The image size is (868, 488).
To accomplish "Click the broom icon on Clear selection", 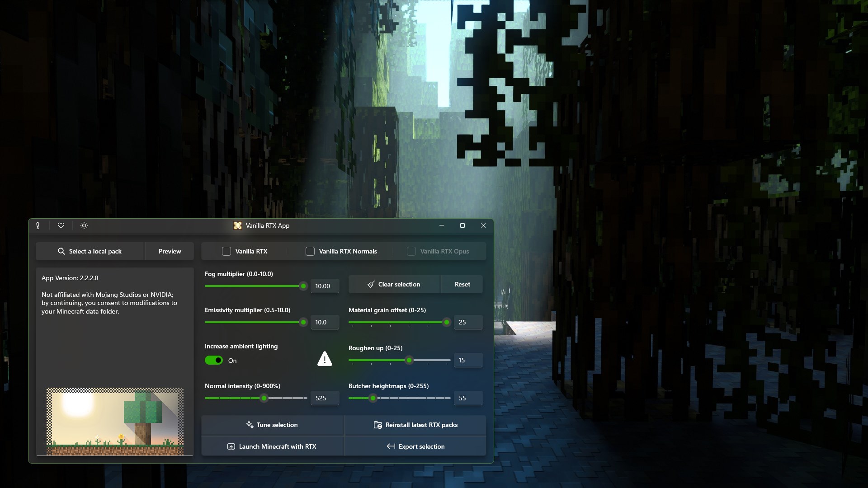I will coord(371,284).
